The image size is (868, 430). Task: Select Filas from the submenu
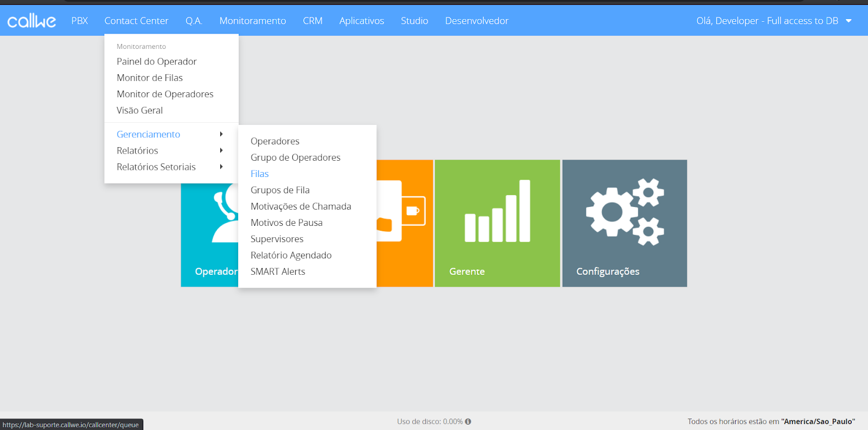(259, 174)
